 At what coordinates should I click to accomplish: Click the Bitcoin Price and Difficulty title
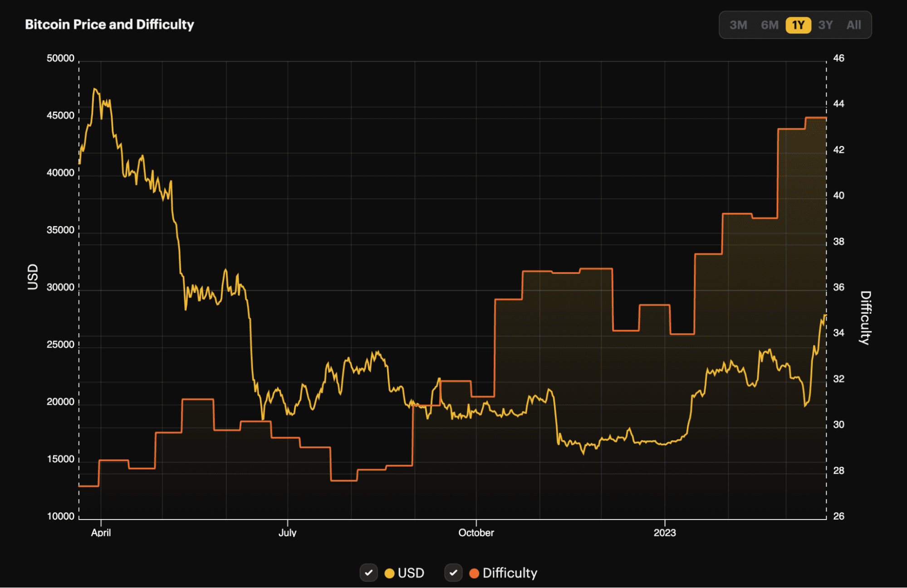coord(109,24)
